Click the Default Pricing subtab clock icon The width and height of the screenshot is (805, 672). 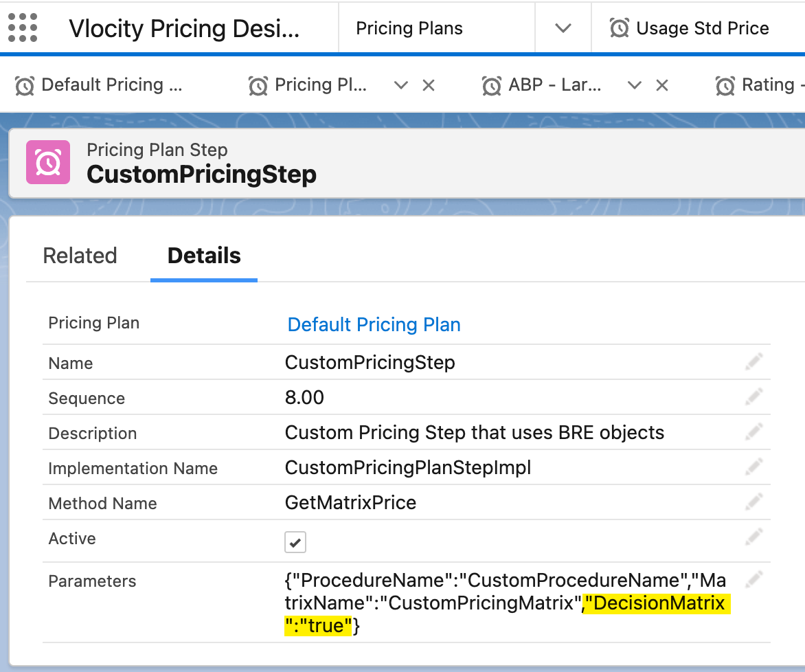[25, 85]
